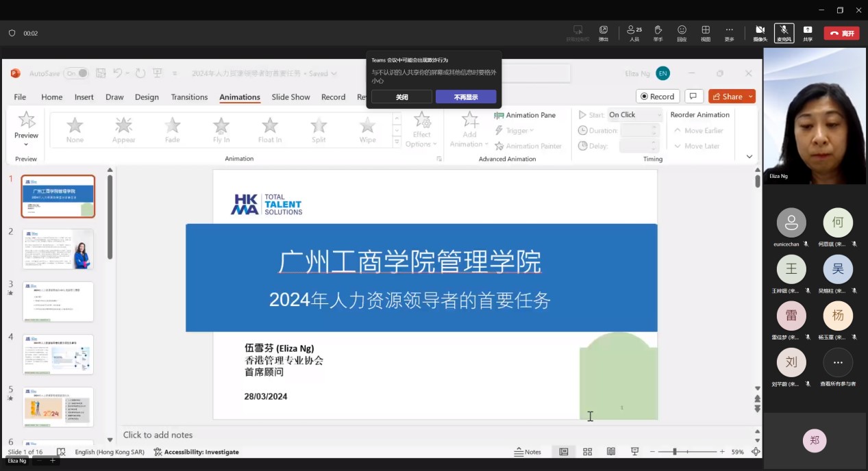The width and height of the screenshot is (868, 471).
Task: Expand the Share button dropdown arrow
Action: [x=751, y=97]
